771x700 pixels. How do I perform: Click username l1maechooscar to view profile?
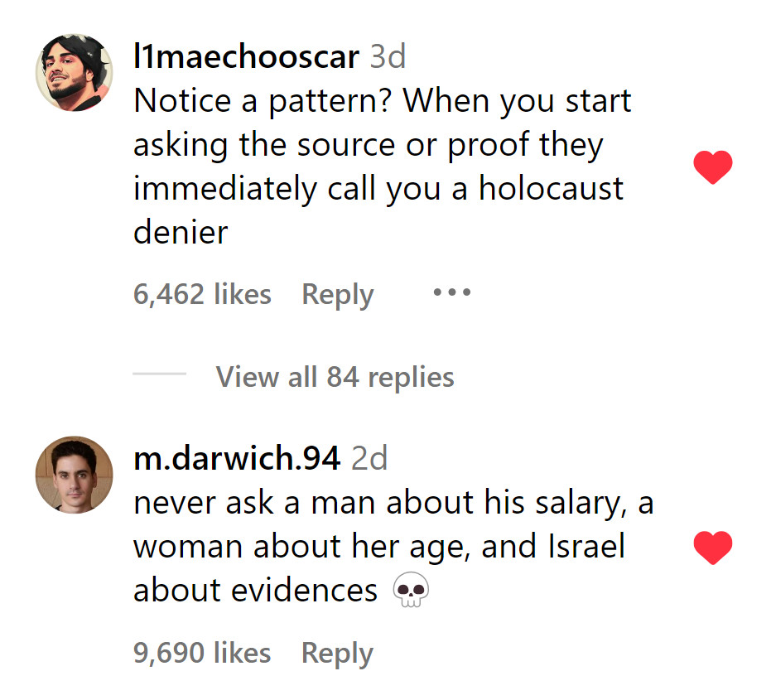[244, 56]
